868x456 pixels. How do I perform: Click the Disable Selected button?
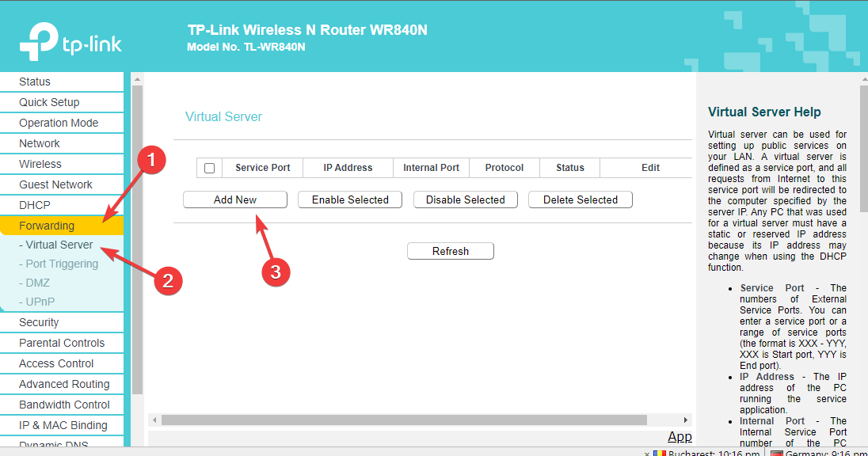[466, 199]
